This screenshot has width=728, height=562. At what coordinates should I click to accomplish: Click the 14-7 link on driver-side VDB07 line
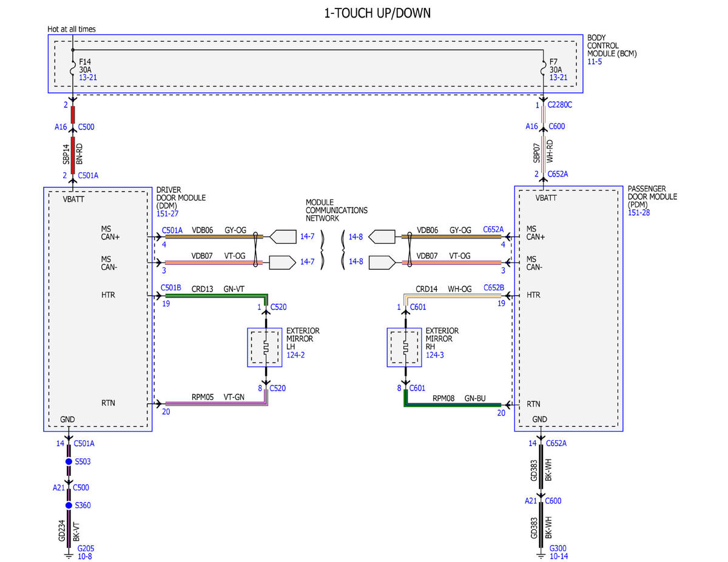pyautogui.click(x=307, y=263)
